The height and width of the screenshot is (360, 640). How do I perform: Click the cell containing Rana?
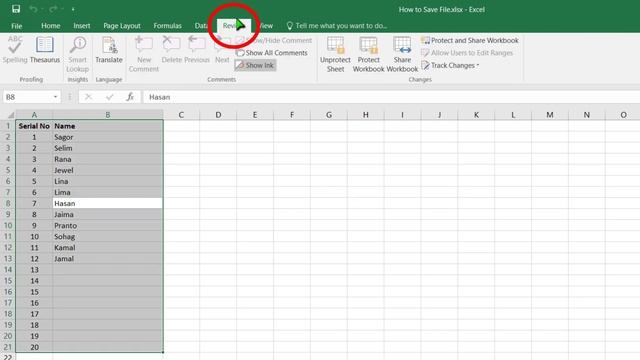[108, 159]
